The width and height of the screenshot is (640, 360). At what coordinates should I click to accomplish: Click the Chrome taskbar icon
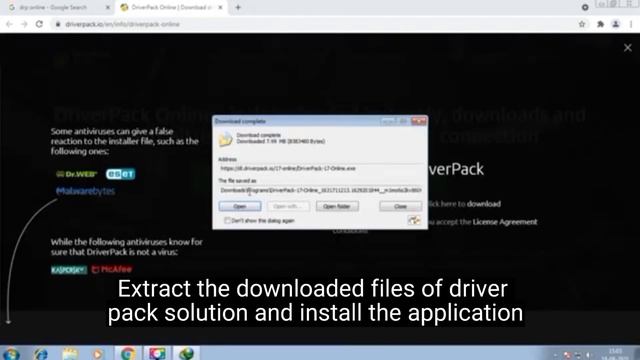128,353
